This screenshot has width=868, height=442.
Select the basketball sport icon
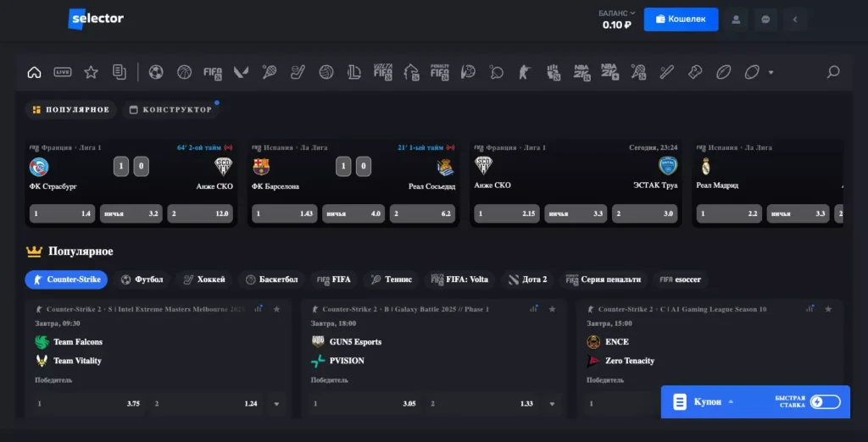pos(184,72)
